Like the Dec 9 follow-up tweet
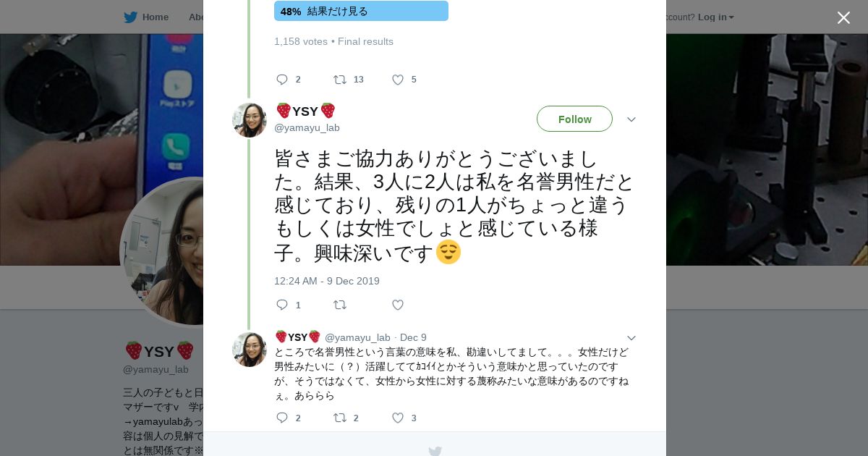This screenshot has width=868, height=456. pos(398,418)
